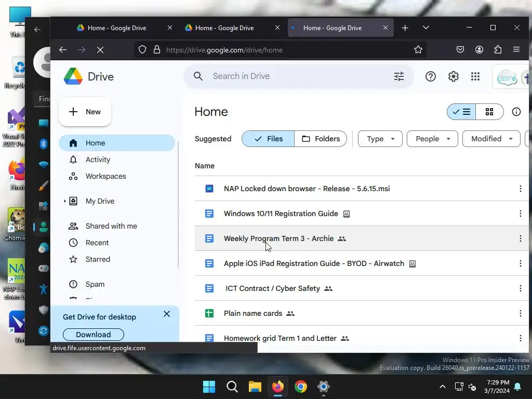Open NAP Locked down browser - Release - 5.6.15.msi
Image resolution: width=532 pixels, height=399 pixels.
coord(307,189)
